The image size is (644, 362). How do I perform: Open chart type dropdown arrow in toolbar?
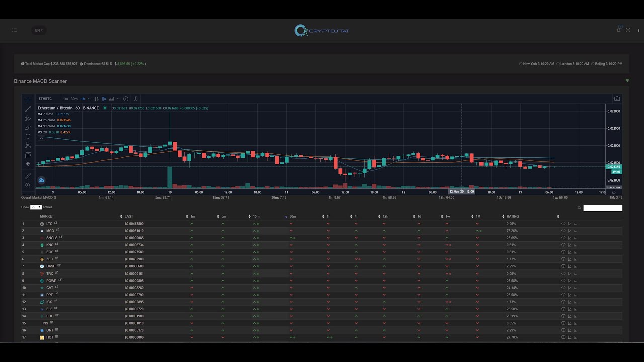118,99
